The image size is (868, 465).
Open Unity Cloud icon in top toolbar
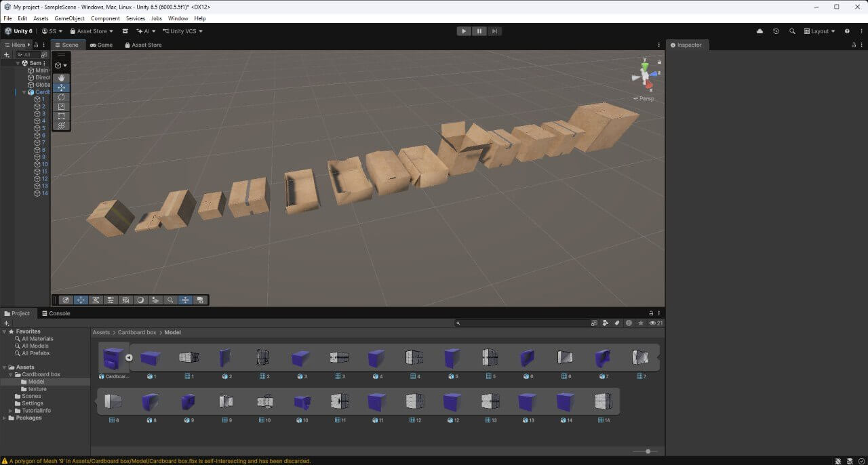pos(759,31)
